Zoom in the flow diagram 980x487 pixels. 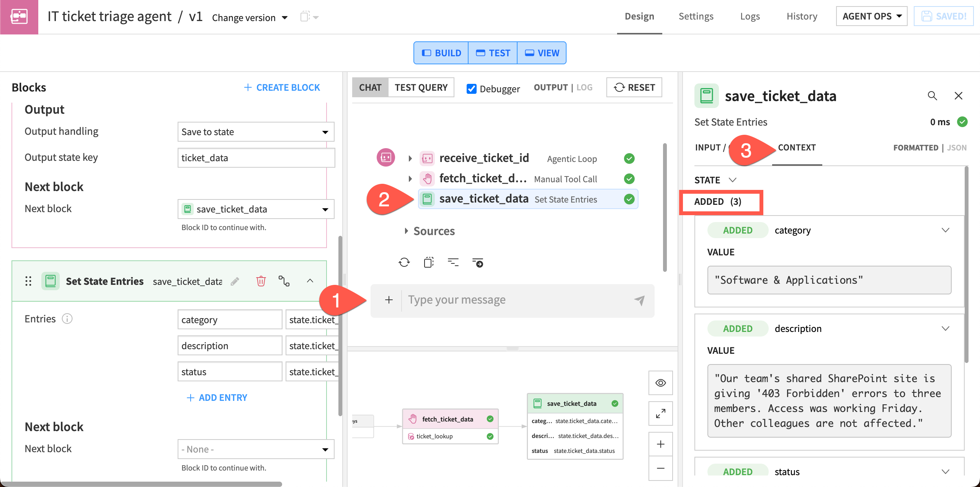[x=661, y=444]
